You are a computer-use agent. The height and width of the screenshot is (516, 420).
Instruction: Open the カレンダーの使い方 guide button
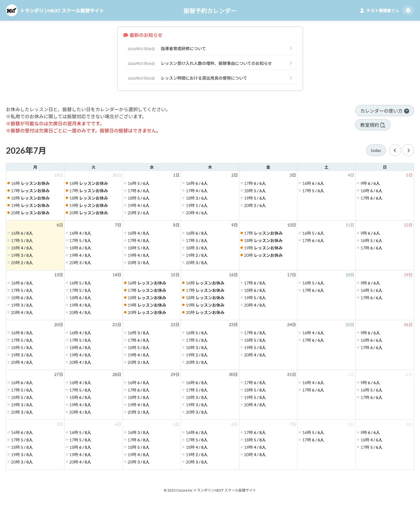[384, 111]
